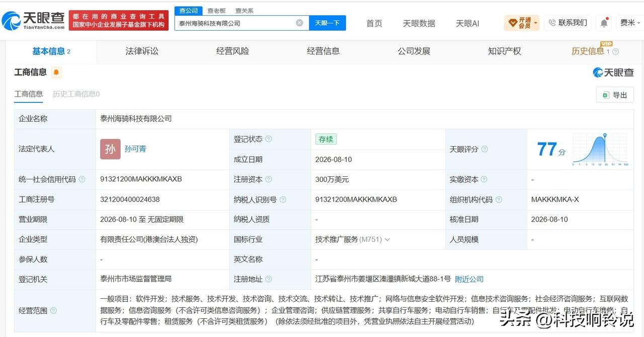Open 天眼AI in the top navigation
Screen dimensions: 644x337
[467, 23]
